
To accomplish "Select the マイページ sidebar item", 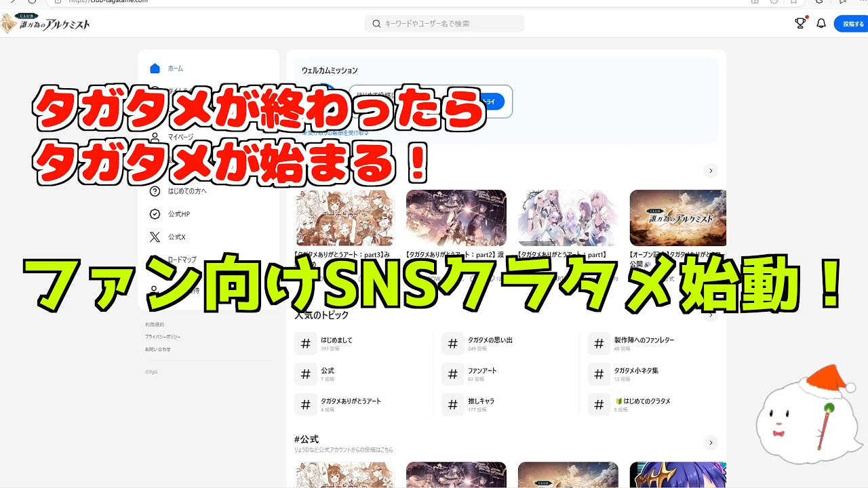I will coord(180,137).
